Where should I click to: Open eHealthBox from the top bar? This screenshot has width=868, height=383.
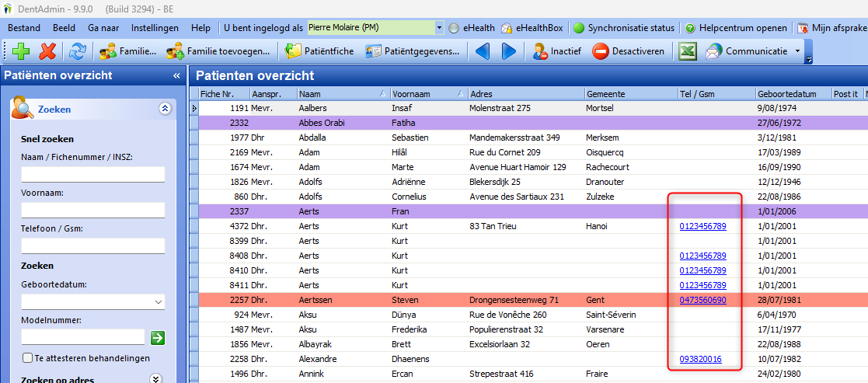click(x=532, y=28)
